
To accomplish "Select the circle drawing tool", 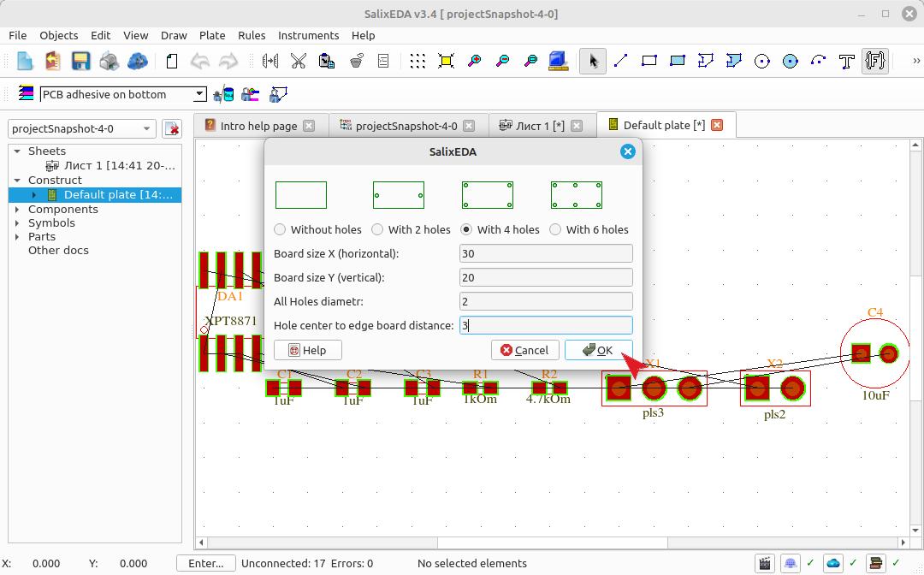I will (x=762, y=61).
